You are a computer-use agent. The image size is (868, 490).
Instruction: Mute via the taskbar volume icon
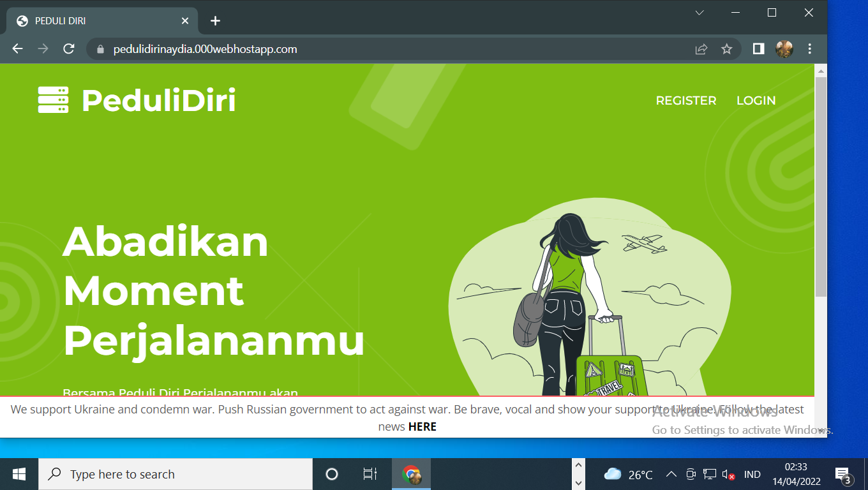pyautogui.click(x=728, y=474)
